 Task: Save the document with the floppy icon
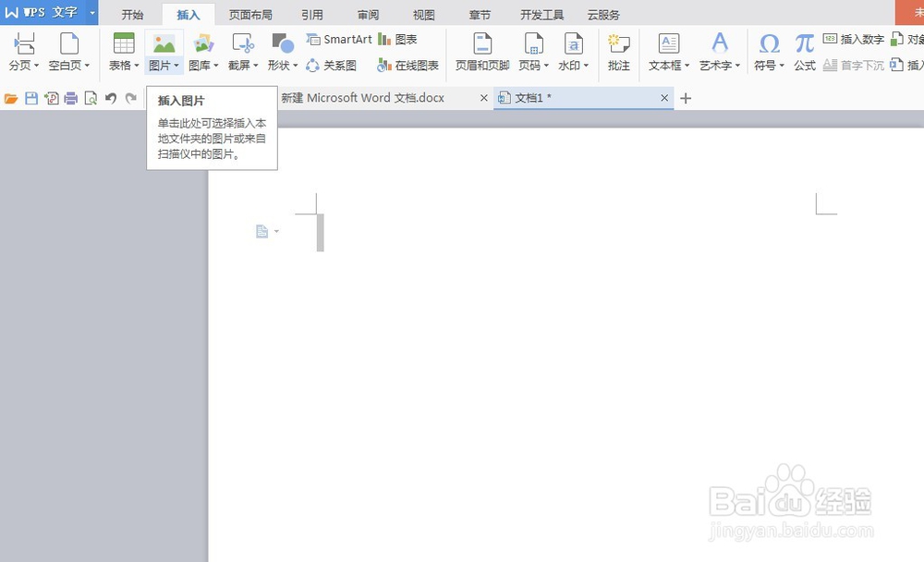[x=31, y=99]
